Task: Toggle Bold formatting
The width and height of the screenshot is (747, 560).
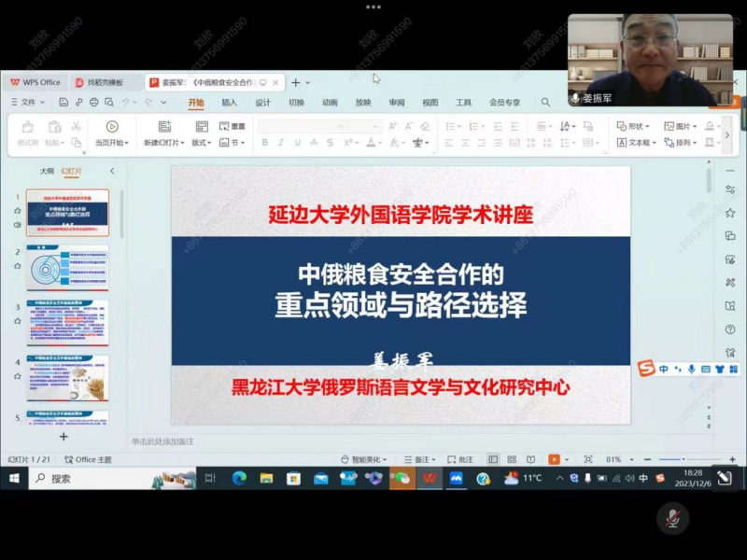Action: pyautogui.click(x=265, y=143)
